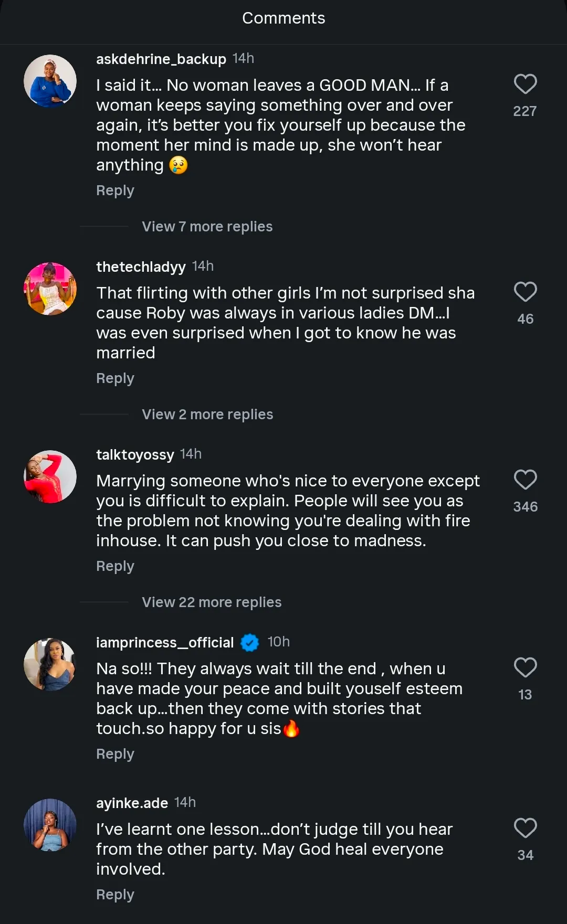
Task: Click the blue verified badge beside iamprincess_official
Action: pos(250,642)
